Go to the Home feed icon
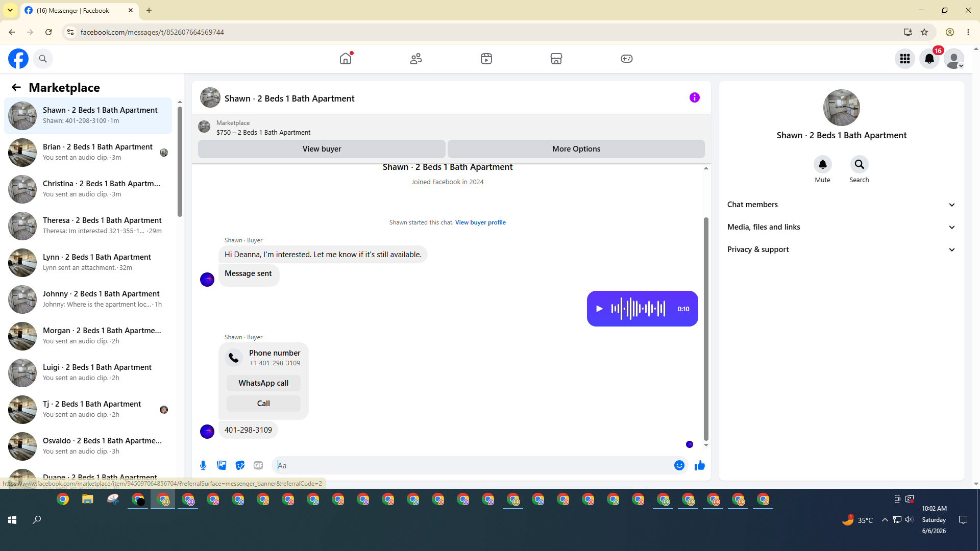This screenshot has width=980, height=551. [x=346, y=59]
